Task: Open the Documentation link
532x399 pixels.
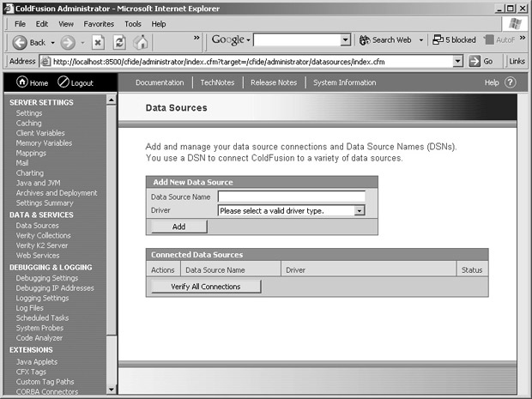Action: pyautogui.click(x=160, y=82)
